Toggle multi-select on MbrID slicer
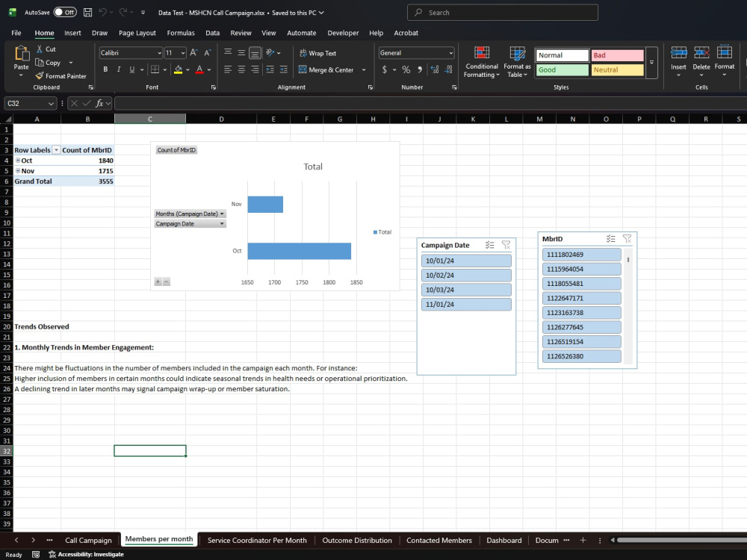The width and height of the screenshot is (747, 560). (x=611, y=239)
